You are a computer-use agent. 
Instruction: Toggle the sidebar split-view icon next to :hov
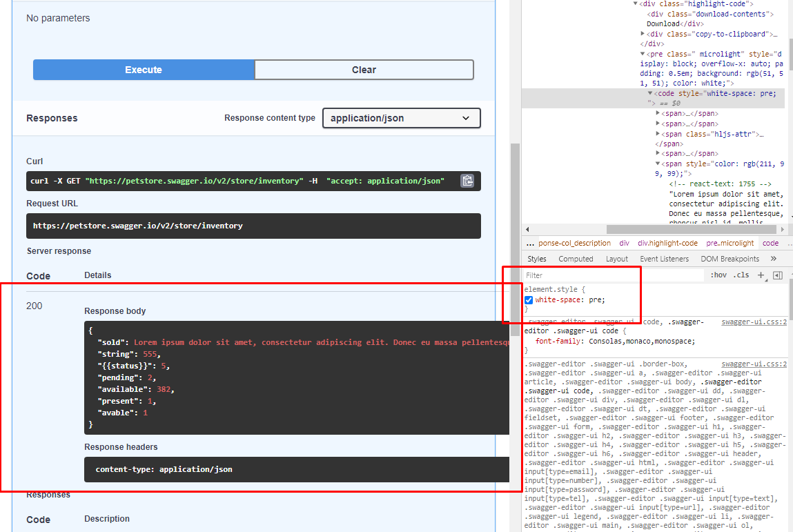(779, 275)
